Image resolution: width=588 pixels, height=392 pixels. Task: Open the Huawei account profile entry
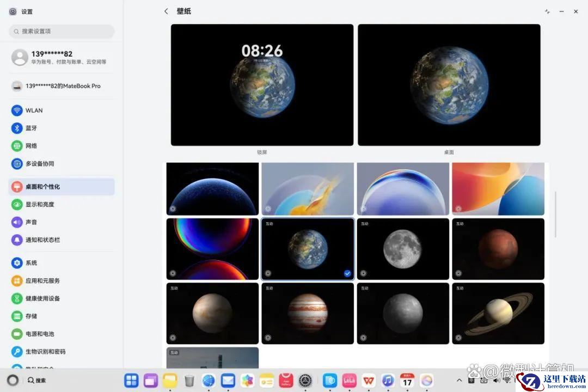click(62, 57)
